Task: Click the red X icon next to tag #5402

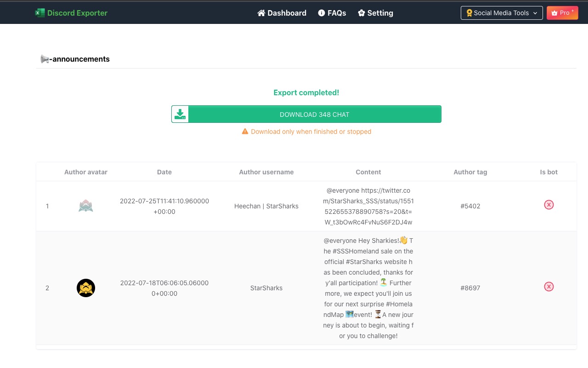Action: click(x=549, y=205)
